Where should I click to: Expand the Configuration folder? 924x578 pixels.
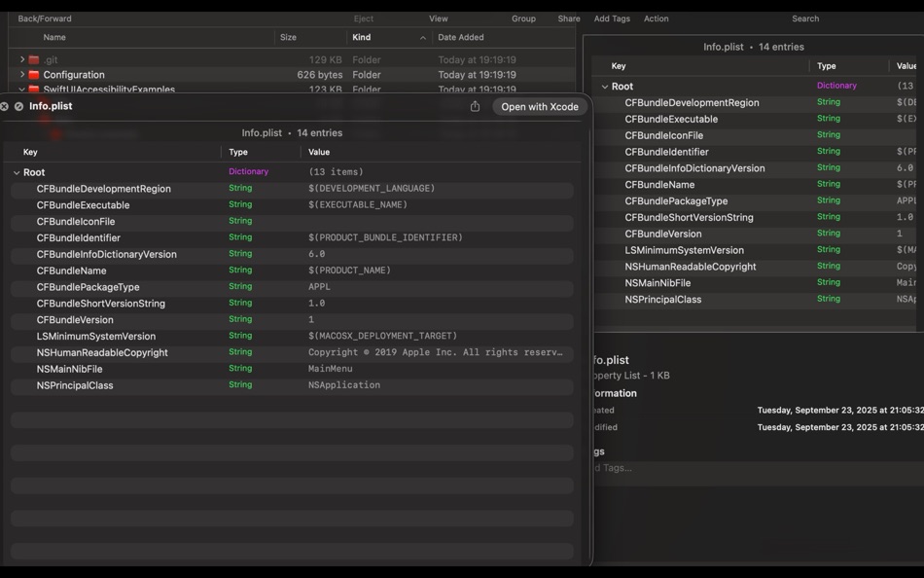pos(22,74)
